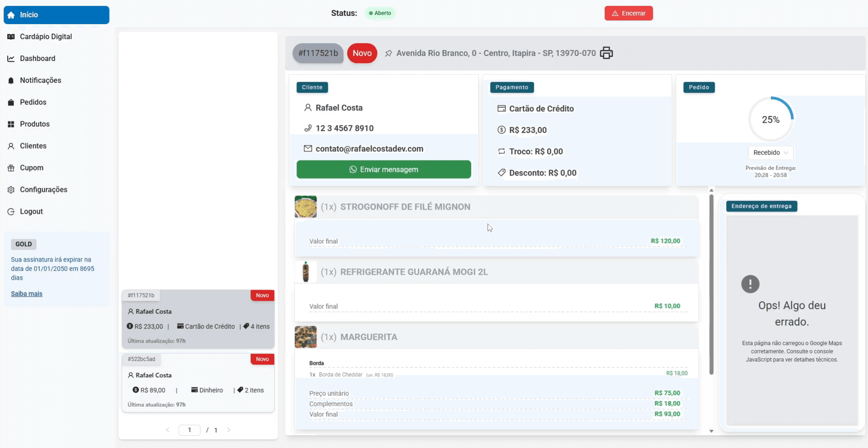Go to previous page of orders
The height and width of the screenshot is (448, 868).
167,430
